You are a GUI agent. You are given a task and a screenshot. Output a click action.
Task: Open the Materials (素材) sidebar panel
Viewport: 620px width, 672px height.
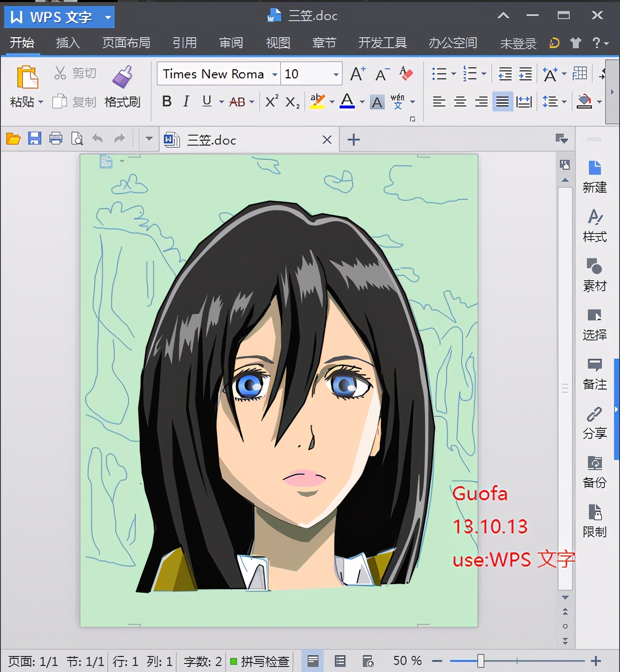[595, 275]
